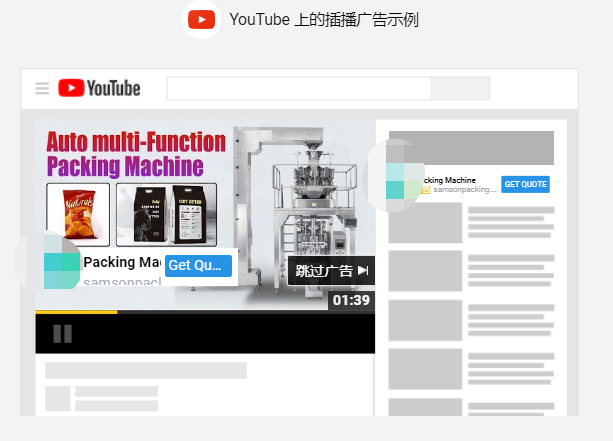Click the black pouch bags product image
Screen dimensions: 613x441
click(167, 215)
